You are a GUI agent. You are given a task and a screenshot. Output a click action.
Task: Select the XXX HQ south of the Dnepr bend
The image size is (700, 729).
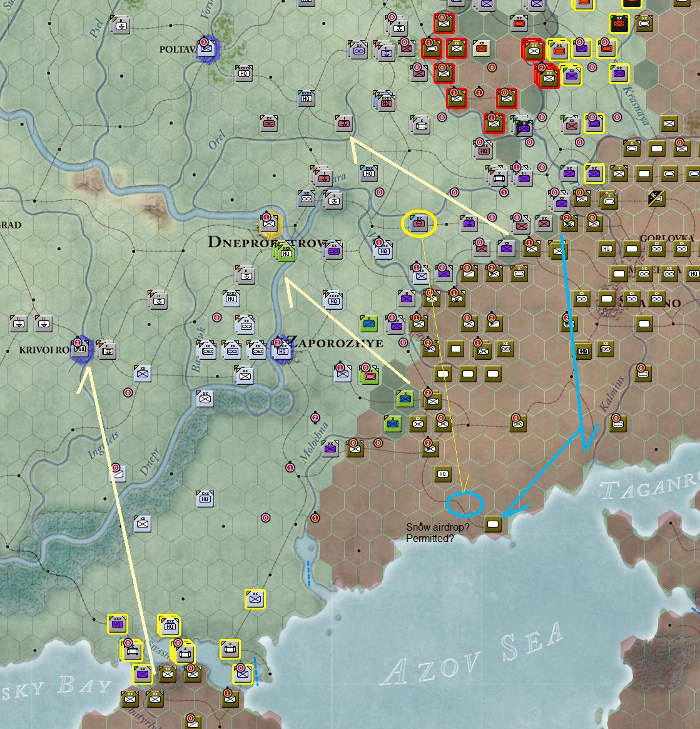205,498
